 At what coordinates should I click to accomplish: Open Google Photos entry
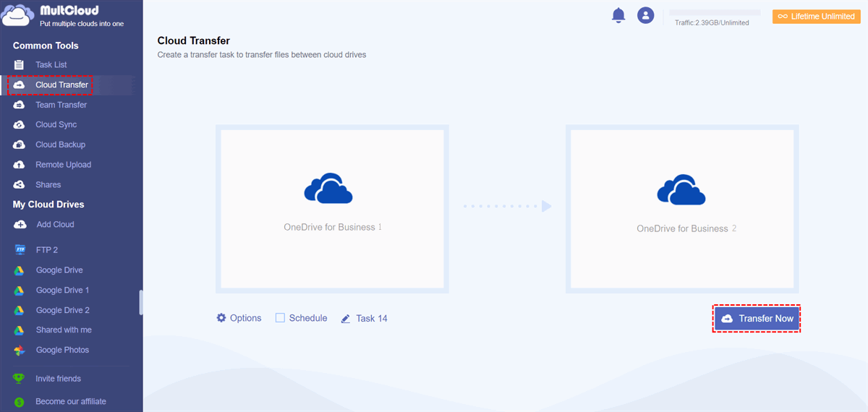pos(63,351)
